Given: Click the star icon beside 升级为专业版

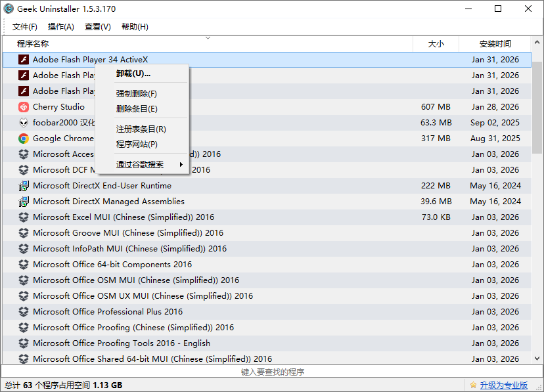Looking at the screenshot, I should click(472, 384).
